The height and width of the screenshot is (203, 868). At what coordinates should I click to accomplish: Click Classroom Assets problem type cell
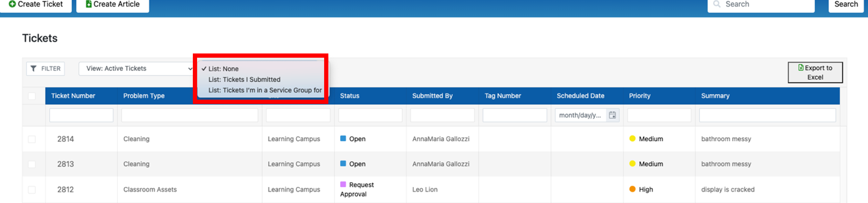click(150, 189)
